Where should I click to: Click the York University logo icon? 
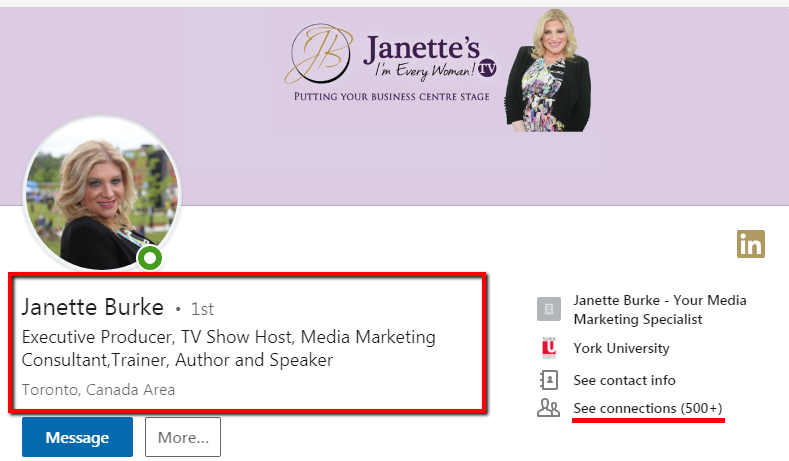547,349
